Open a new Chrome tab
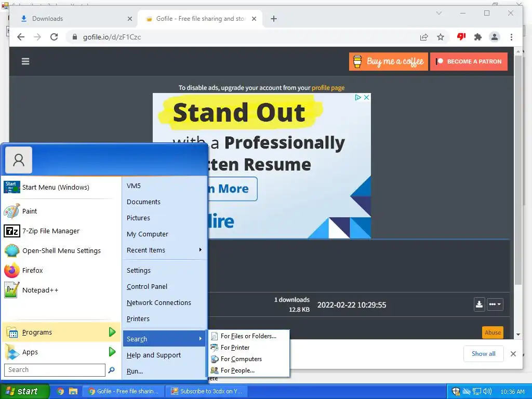532x399 pixels. tap(274, 19)
